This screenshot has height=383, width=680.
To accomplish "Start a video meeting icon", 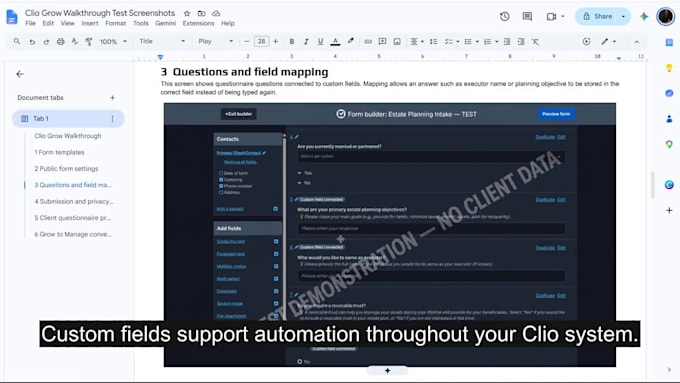I will [x=551, y=16].
